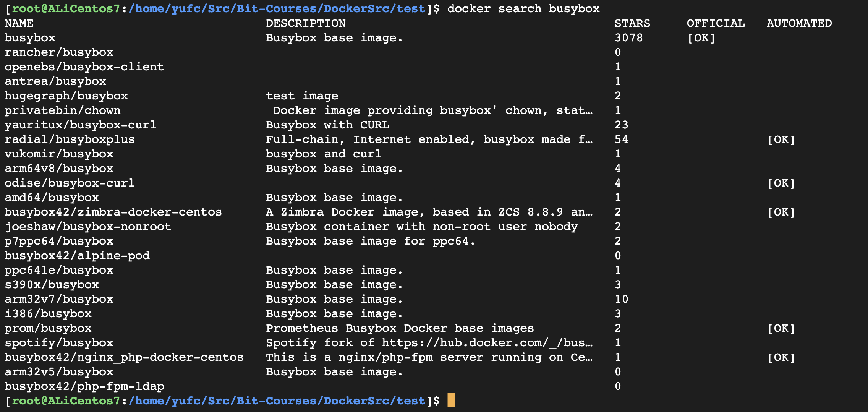
Task: Click the path in the bottom prompt
Action: [x=277, y=401]
